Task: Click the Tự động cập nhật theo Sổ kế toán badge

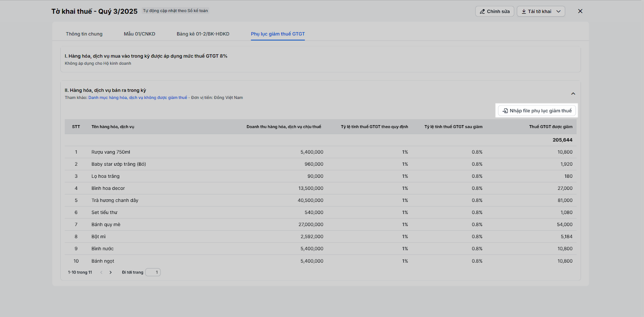Action: 175,11
